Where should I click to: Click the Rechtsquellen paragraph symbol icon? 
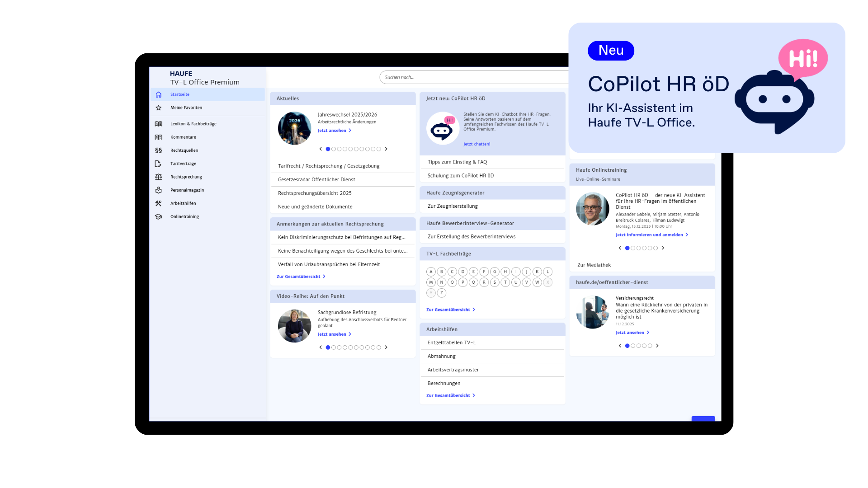(x=158, y=150)
